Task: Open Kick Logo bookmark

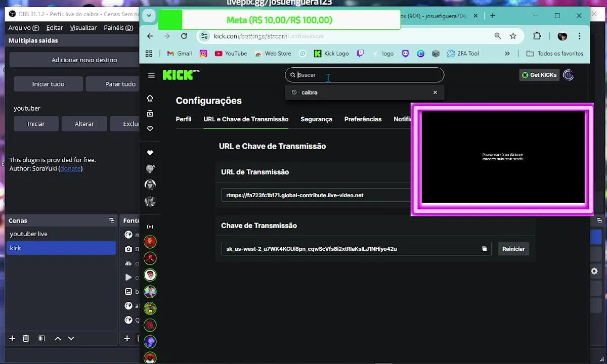Action: tap(331, 53)
